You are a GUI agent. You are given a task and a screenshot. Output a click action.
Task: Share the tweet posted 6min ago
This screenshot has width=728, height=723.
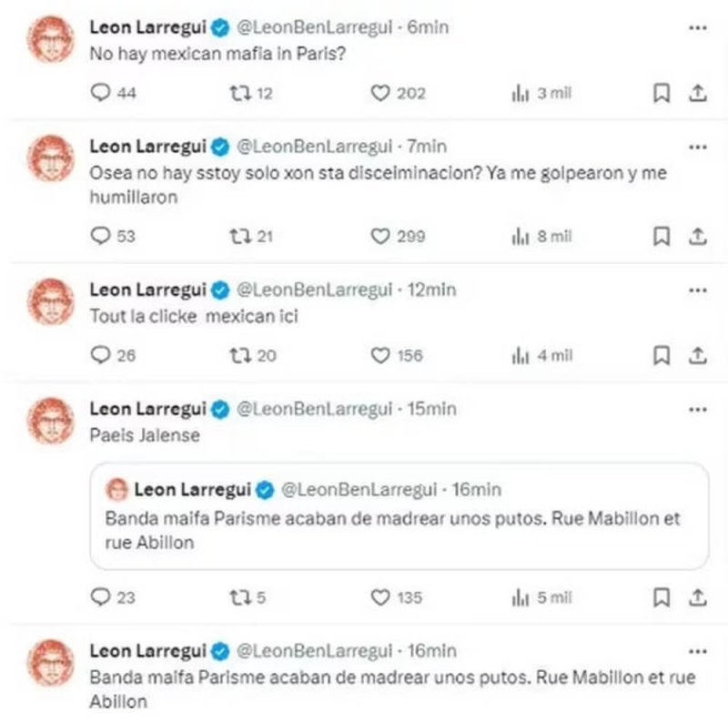click(x=697, y=93)
